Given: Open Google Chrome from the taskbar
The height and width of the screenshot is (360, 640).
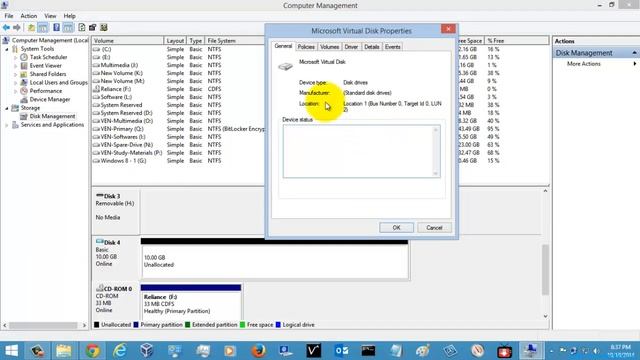Looking at the screenshot, I should tap(93, 351).
